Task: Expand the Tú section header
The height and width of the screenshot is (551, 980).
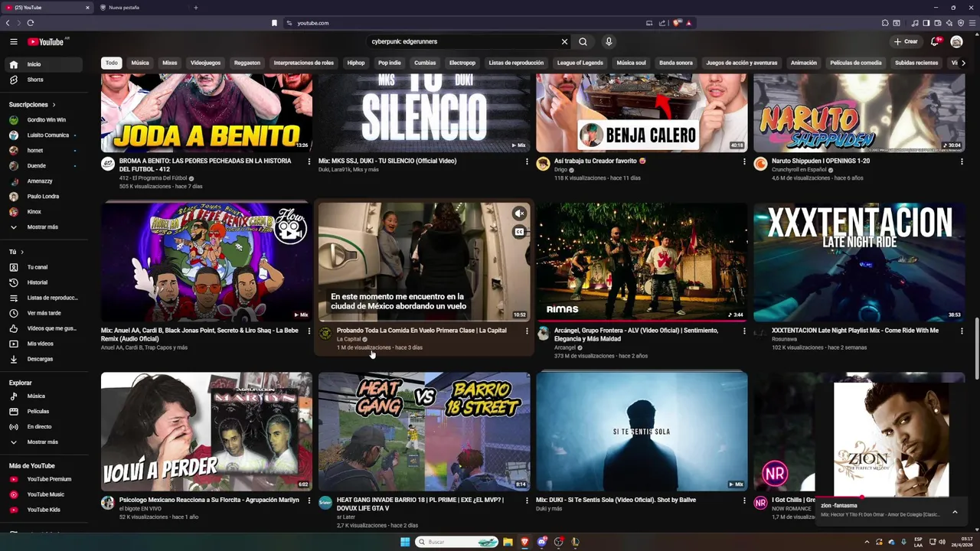Action: coord(16,252)
